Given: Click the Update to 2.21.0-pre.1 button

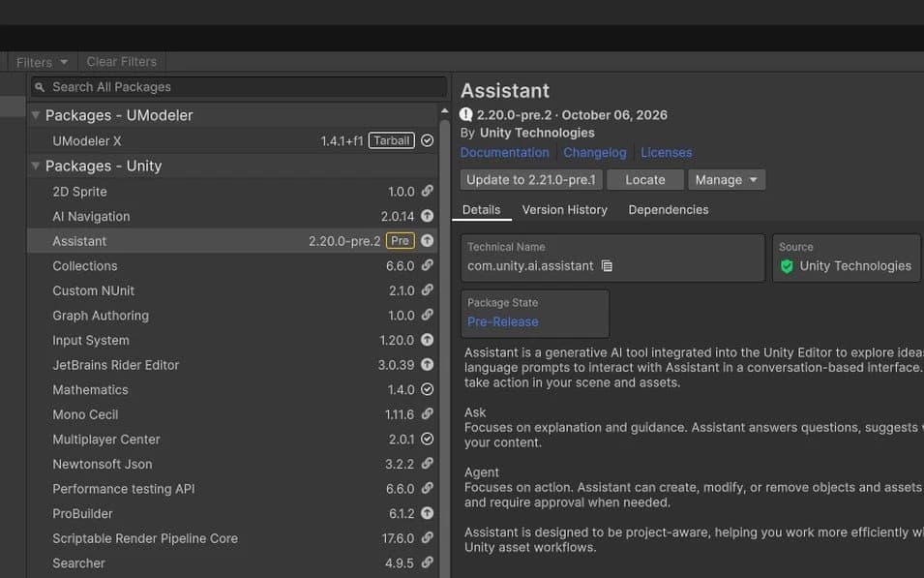Looking at the screenshot, I should (x=531, y=180).
